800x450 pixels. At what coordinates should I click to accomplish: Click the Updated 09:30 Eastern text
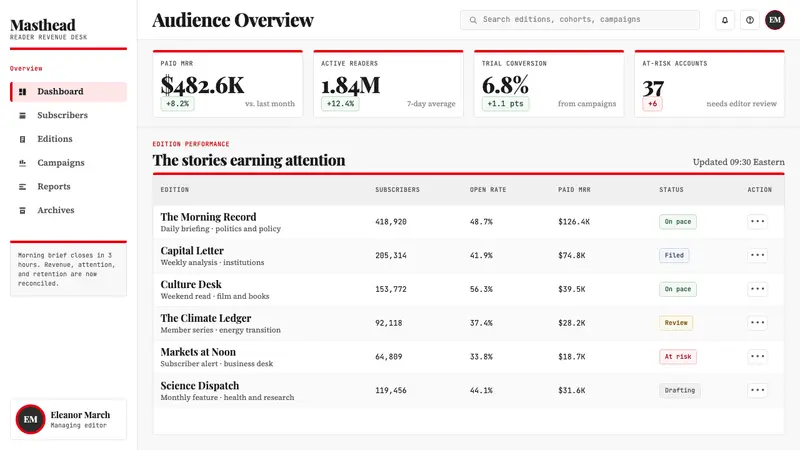[738, 162]
